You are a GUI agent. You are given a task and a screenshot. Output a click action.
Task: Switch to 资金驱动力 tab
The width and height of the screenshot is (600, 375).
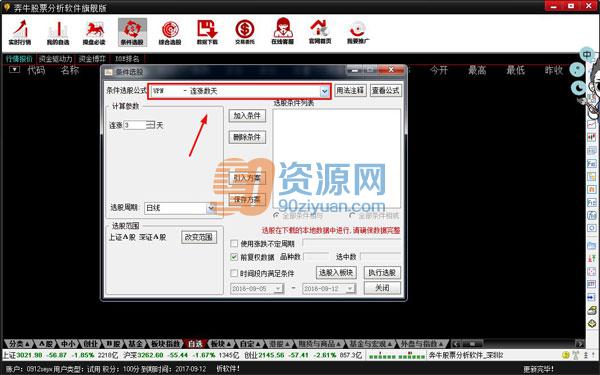[x=55, y=59]
